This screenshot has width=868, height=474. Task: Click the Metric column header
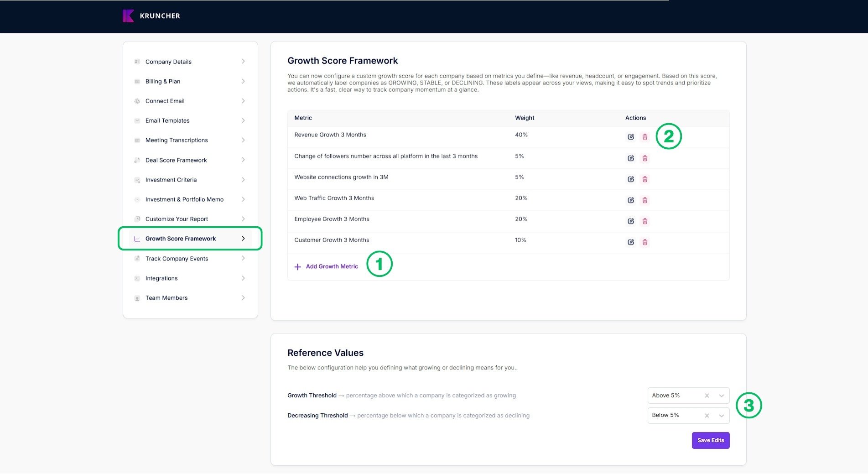click(303, 118)
